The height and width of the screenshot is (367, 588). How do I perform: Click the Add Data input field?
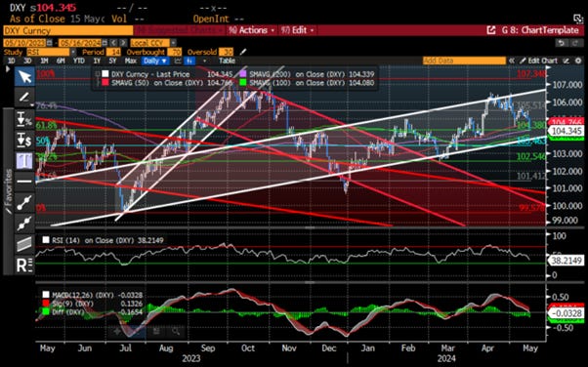464,61
